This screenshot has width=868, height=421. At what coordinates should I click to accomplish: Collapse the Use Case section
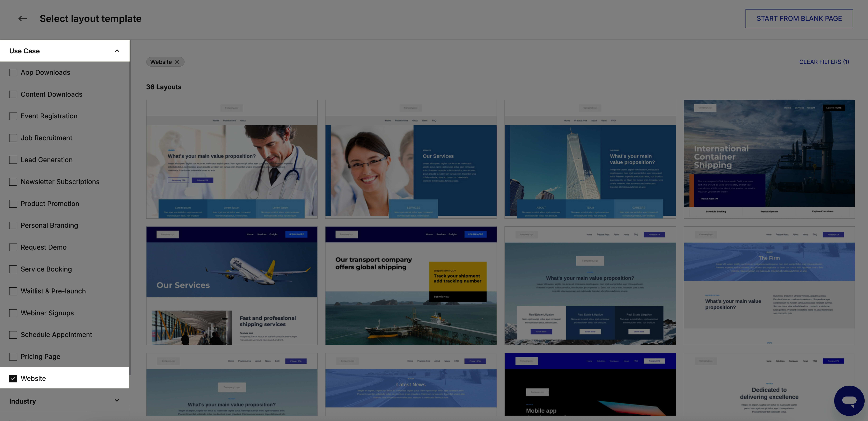coord(117,51)
